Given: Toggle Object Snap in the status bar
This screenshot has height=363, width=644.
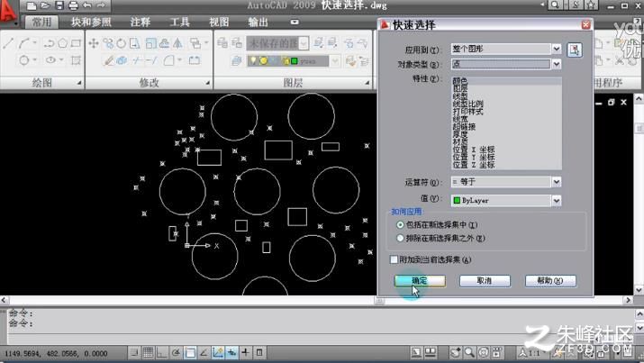Looking at the screenshot, I should 190,352.
